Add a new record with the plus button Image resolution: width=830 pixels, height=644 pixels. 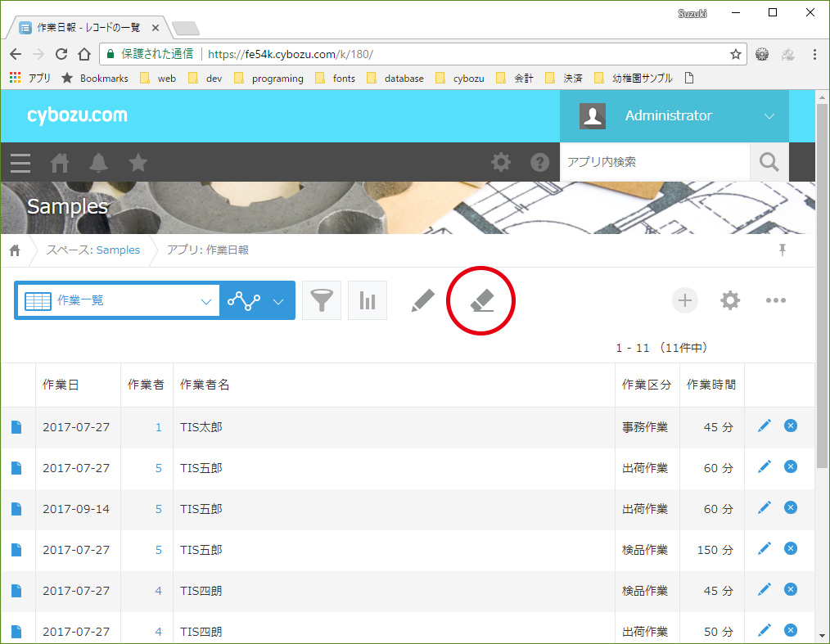[x=685, y=300]
